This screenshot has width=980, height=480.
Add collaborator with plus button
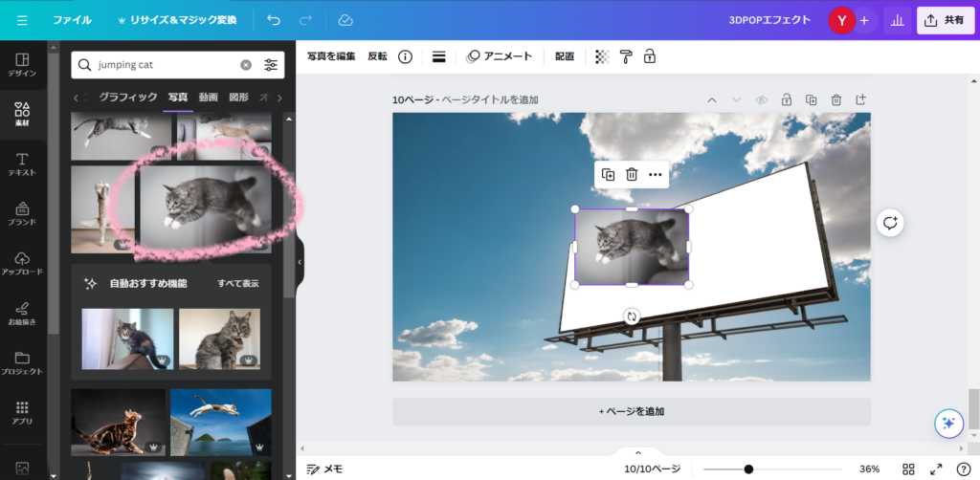click(864, 21)
